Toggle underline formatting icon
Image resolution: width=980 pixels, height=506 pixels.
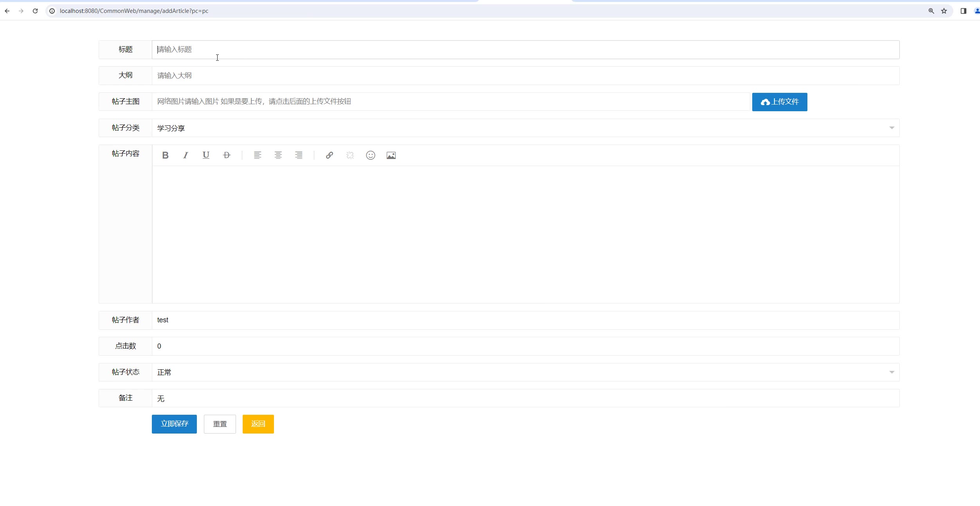click(x=206, y=155)
